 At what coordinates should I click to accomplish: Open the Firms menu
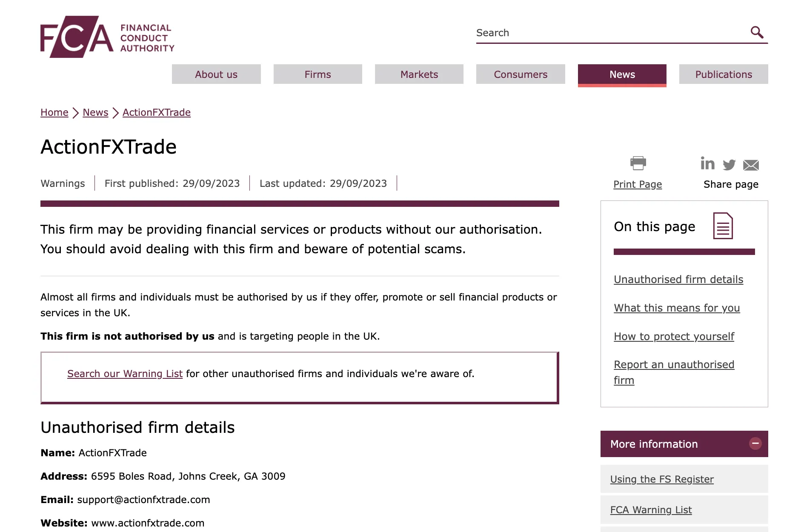click(318, 74)
